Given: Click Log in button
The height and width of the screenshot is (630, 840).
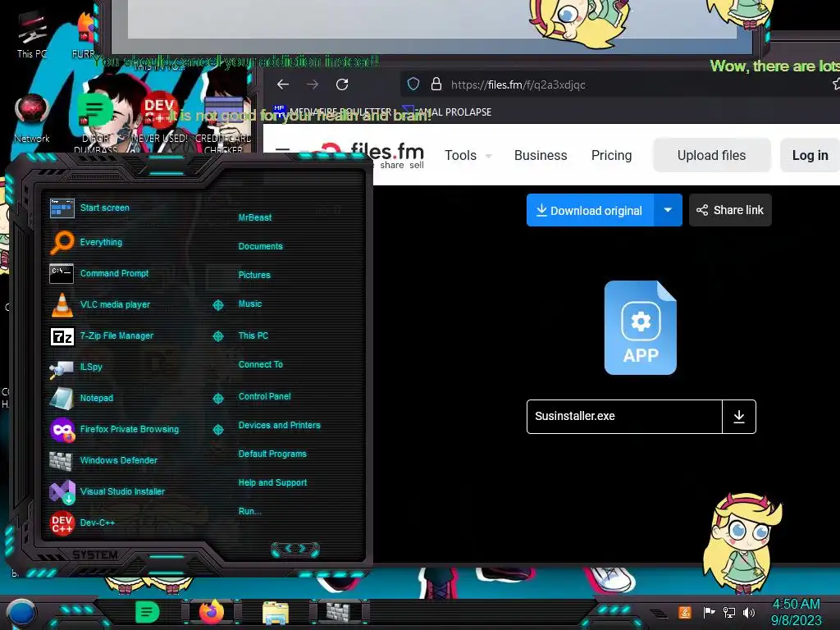Looking at the screenshot, I should [810, 155].
